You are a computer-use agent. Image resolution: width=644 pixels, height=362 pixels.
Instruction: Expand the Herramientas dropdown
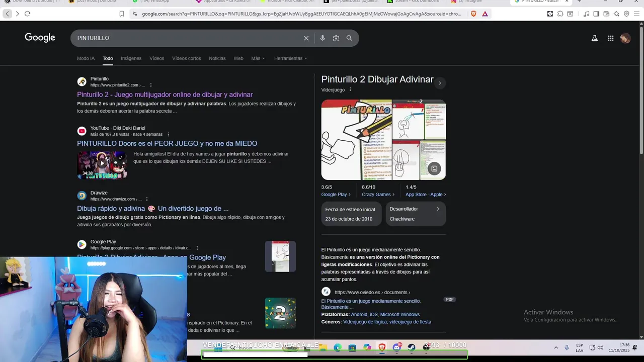point(290,58)
